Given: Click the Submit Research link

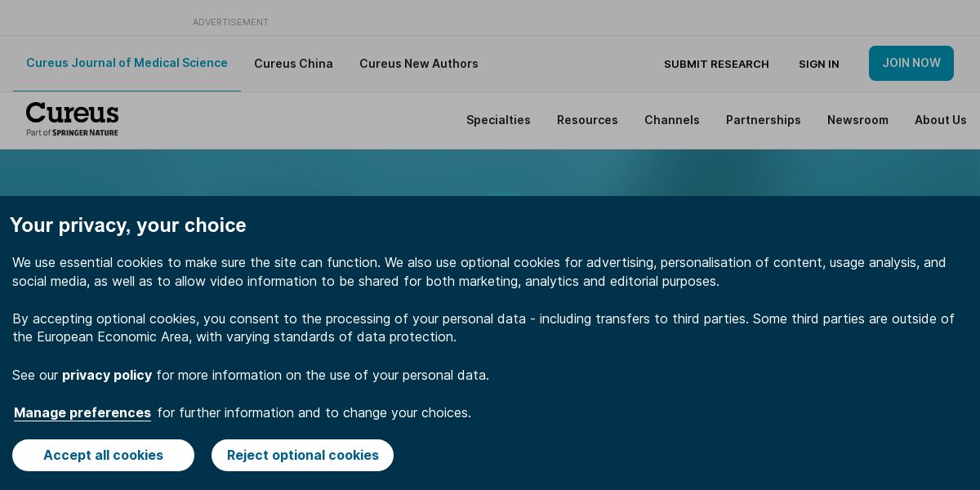Looking at the screenshot, I should (716, 64).
